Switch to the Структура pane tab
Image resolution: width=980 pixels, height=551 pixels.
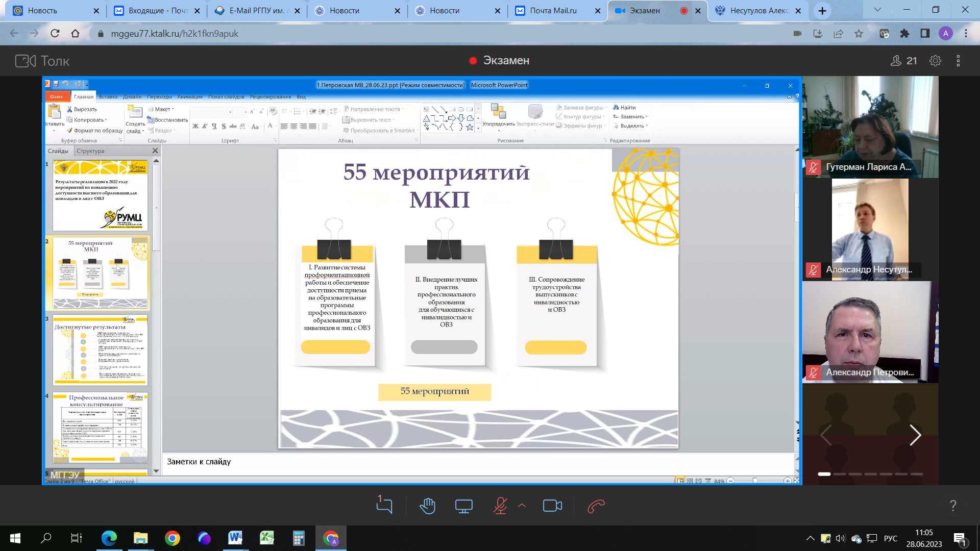click(x=90, y=151)
